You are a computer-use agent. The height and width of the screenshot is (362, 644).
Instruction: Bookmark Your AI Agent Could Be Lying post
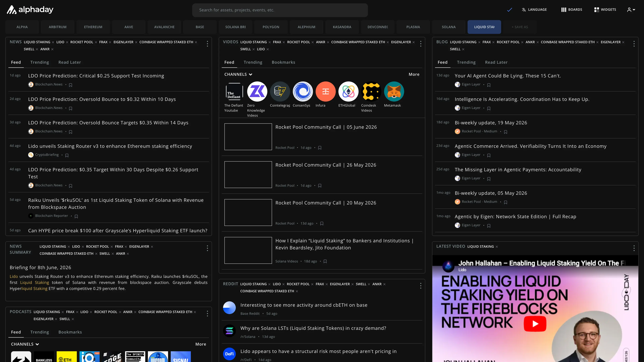click(489, 85)
